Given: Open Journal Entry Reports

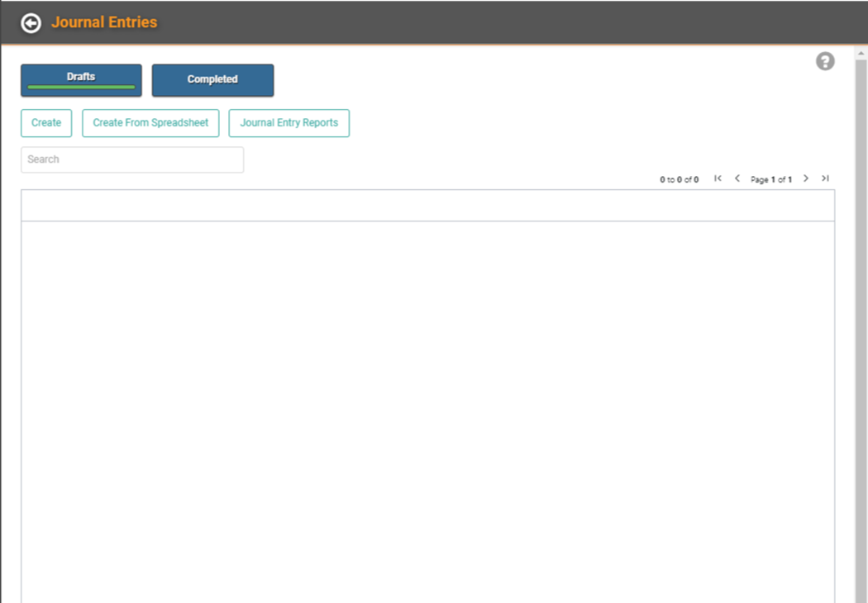Looking at the screenshot, I should (289, 123).
